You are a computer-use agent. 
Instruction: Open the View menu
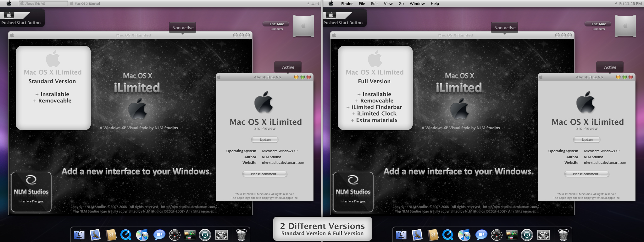click(388, 3)
